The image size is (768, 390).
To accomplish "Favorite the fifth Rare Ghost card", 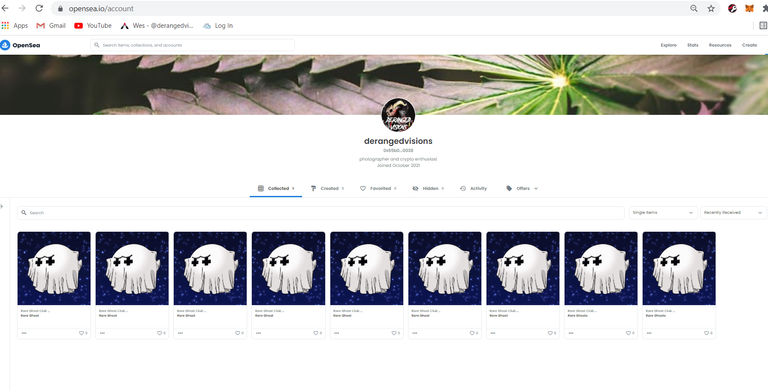I will coord(394,333).
